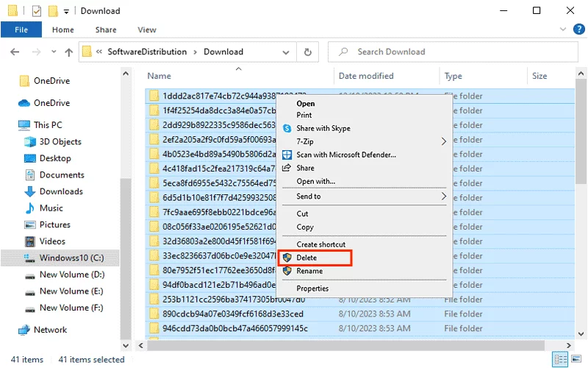Image resolution: width=588 pixels, height=368 pixels.
Task: Switch to Large icons view in status bar
Action: pos(577,359)
